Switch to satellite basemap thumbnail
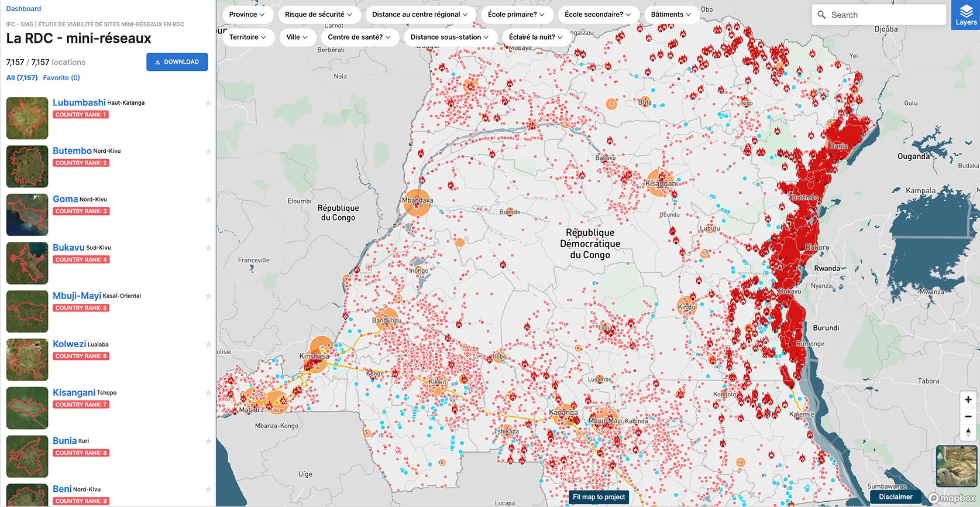 click(x=956, y=466)
